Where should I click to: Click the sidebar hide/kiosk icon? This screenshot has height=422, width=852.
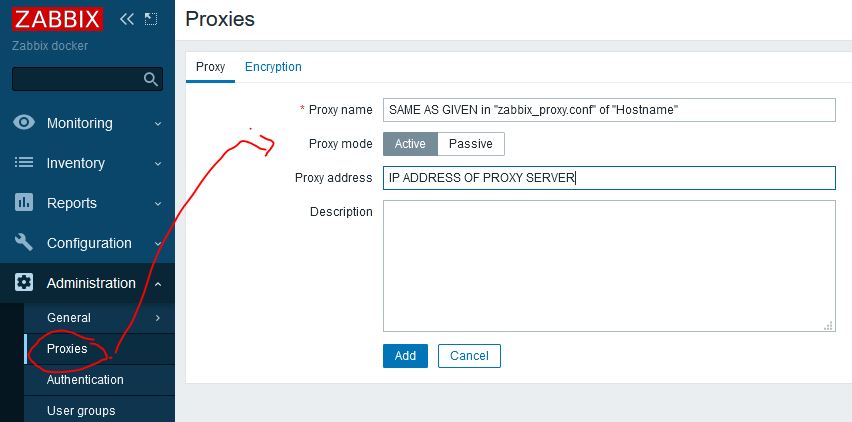coord(151,19)
